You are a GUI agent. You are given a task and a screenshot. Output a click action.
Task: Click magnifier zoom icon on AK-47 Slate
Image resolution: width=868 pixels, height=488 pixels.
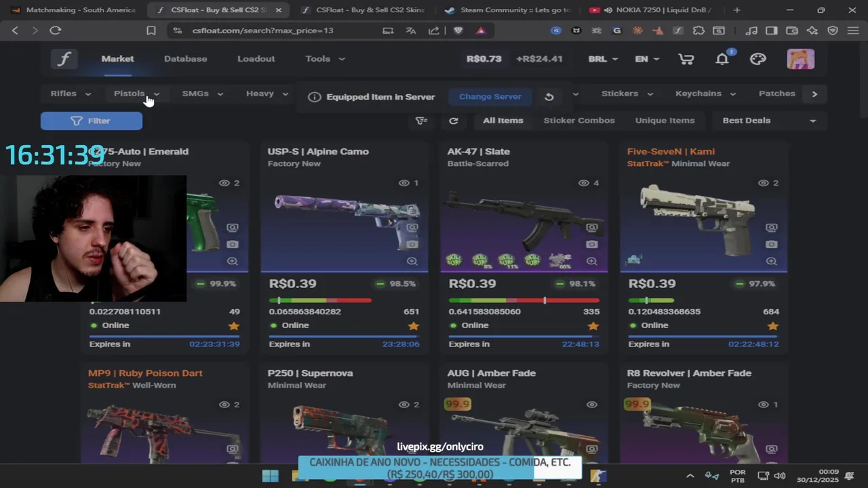tap(592, 261)
